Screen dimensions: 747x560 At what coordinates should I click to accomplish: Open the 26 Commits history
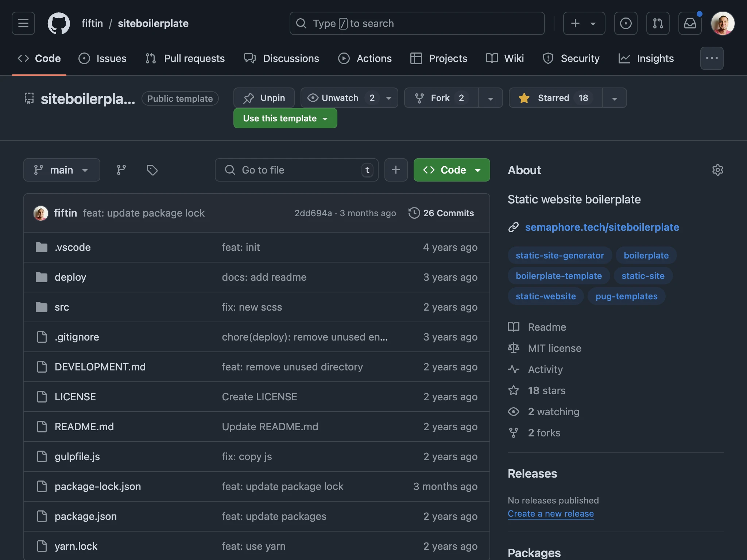[441, 213]
